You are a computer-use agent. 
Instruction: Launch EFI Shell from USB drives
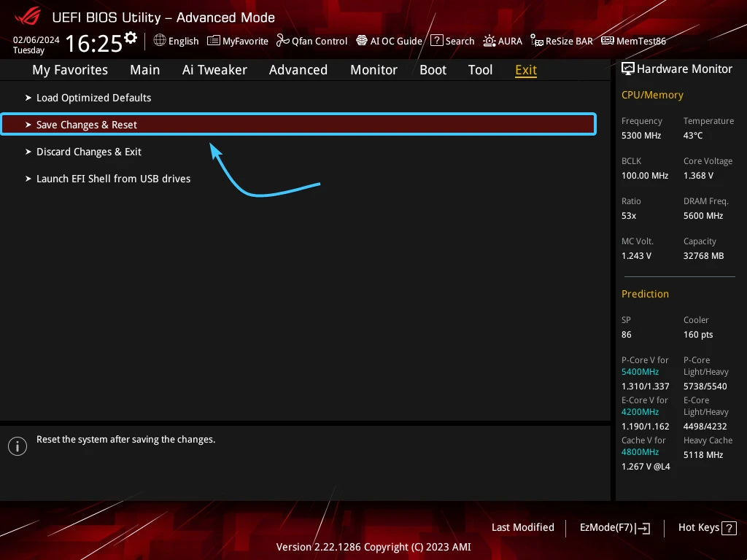pyautogui.click(x=113, y=179)
